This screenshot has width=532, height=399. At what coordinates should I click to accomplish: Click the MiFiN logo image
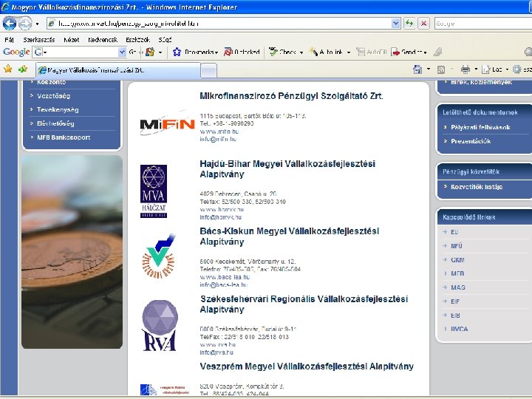point(167,123)
